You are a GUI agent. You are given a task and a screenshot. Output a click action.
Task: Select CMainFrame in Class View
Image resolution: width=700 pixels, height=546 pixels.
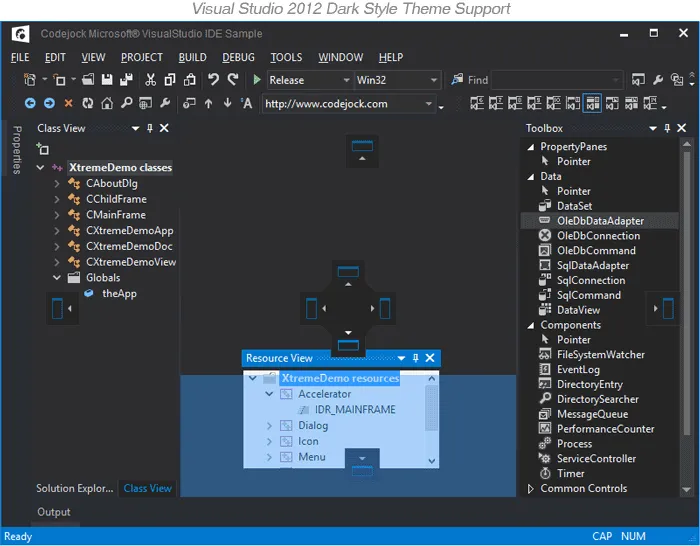click(x=116, y=215)
